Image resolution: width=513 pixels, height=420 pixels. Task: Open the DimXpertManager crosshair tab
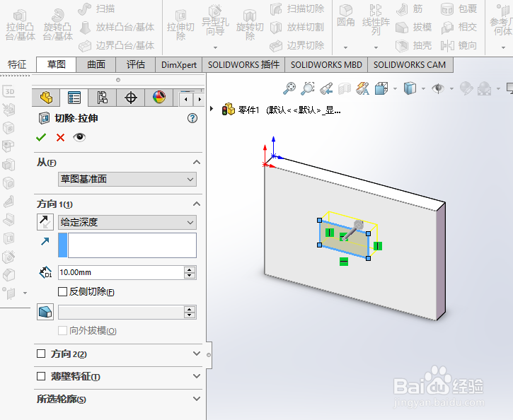[x=130, y=98]
